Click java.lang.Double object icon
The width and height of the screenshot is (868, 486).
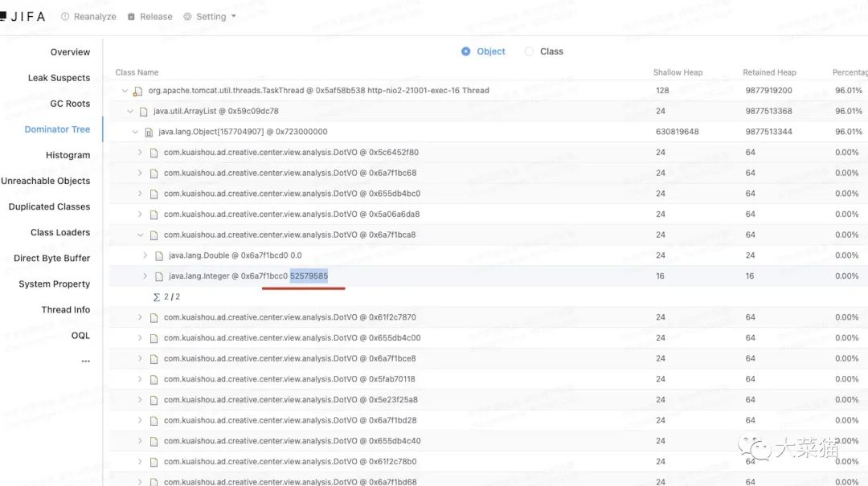pos(159,256)
